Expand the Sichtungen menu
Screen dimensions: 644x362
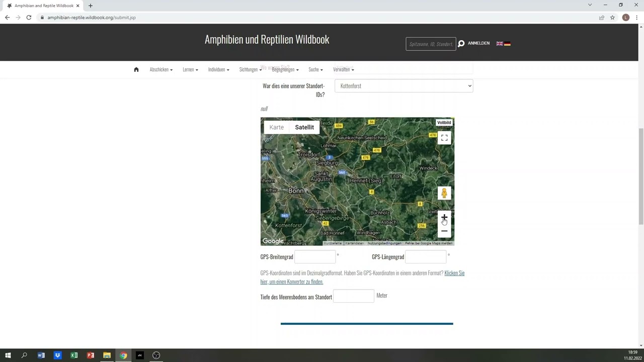click(251, 69)
